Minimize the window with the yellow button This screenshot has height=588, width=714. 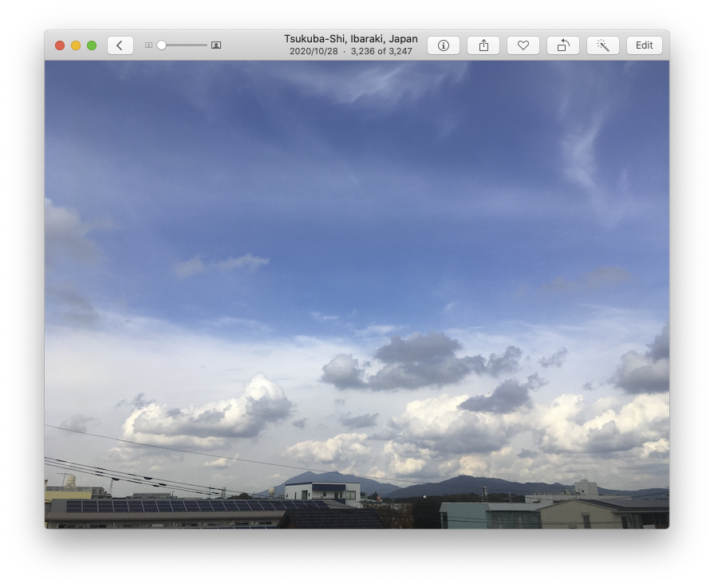click(x=76, y=45)
